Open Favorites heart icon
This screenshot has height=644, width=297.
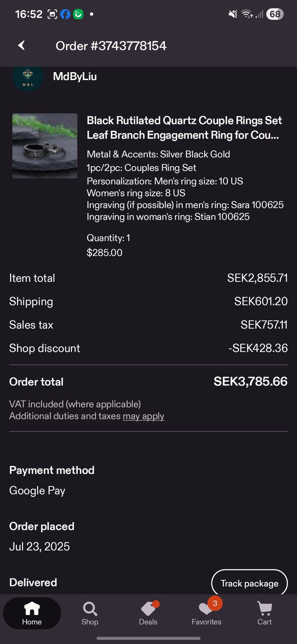pos(206,609)
